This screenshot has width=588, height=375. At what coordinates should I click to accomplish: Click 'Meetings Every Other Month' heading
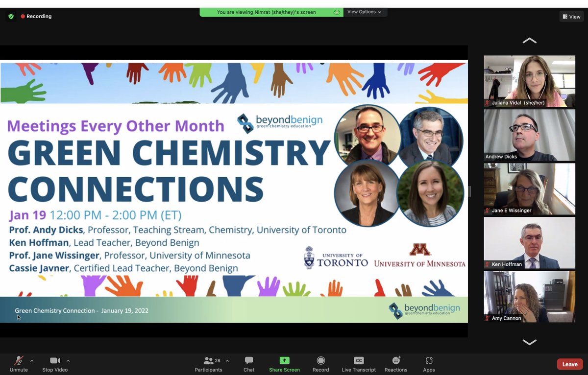(116, 126)
